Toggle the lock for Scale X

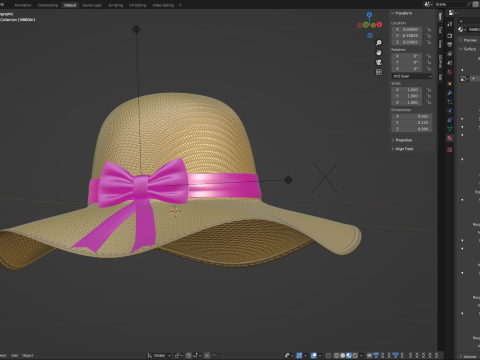click(x=429, y=90)
